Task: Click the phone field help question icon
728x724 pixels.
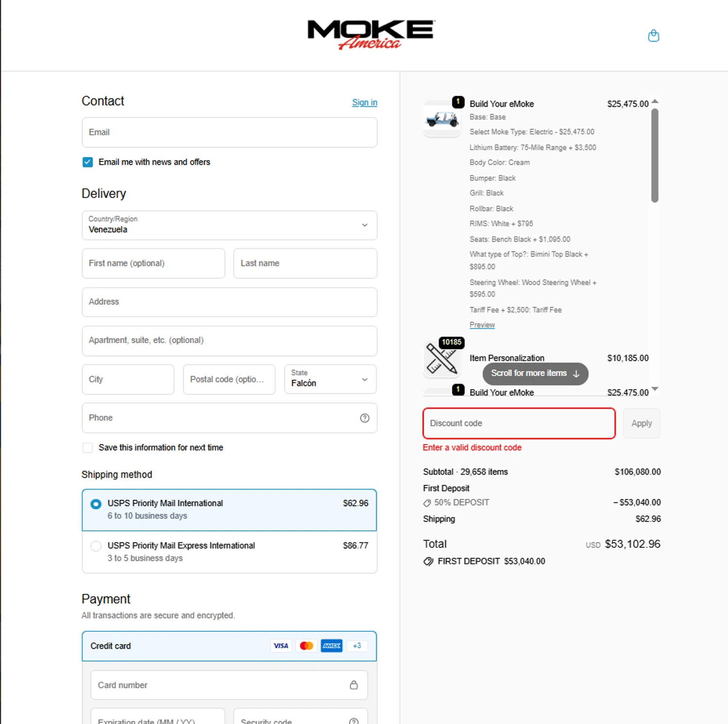Action: click(364, 418)
